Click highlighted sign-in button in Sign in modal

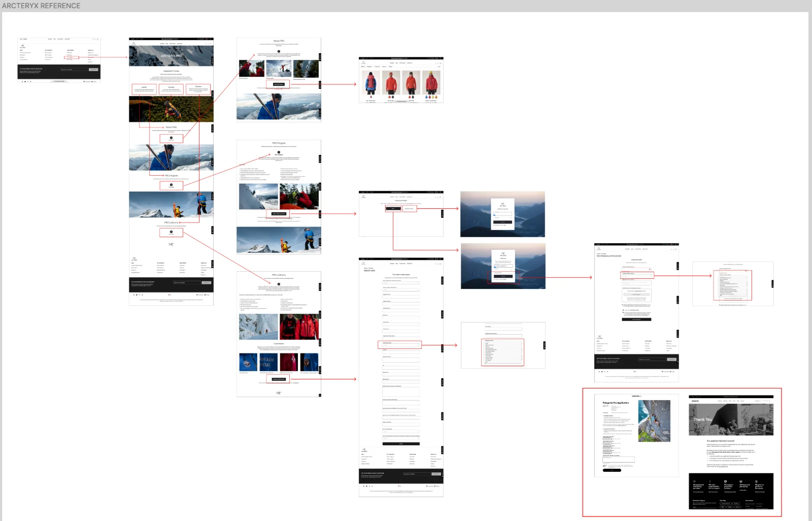[503, 276]
